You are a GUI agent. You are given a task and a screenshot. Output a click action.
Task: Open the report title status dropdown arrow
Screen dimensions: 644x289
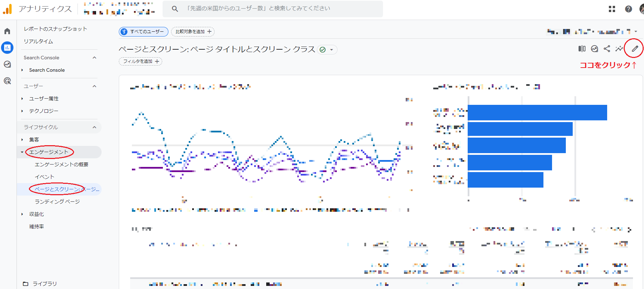(332, 50)
